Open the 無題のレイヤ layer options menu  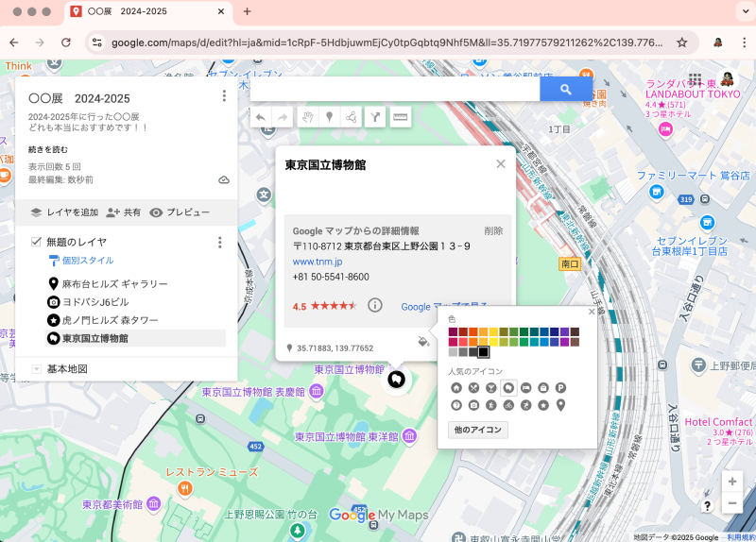220,243
